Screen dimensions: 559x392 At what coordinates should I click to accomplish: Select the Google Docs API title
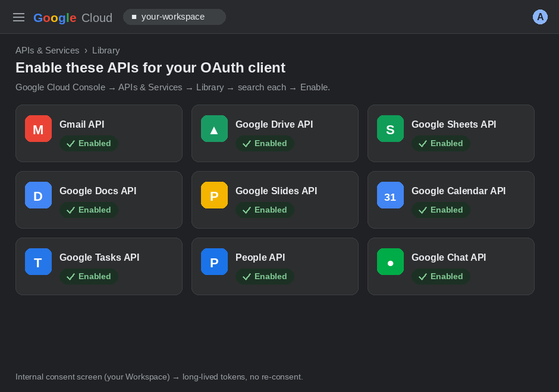[98, 191]
